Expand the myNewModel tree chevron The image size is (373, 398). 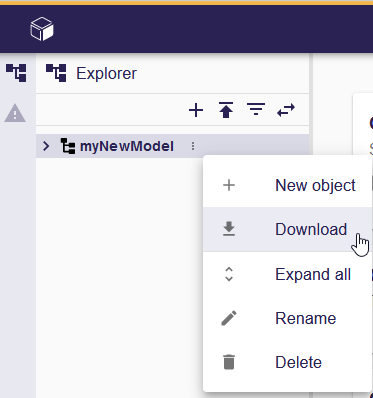(x=46, y=146)
